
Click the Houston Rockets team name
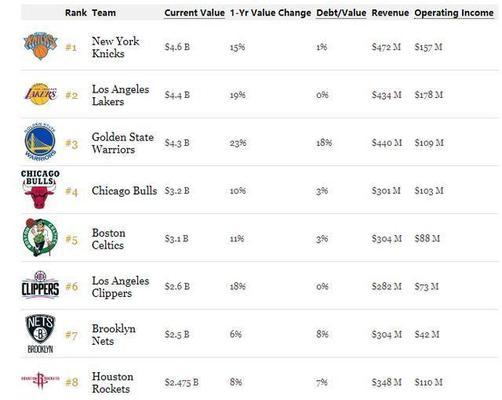pyautogui.click(x=113, y=382)
